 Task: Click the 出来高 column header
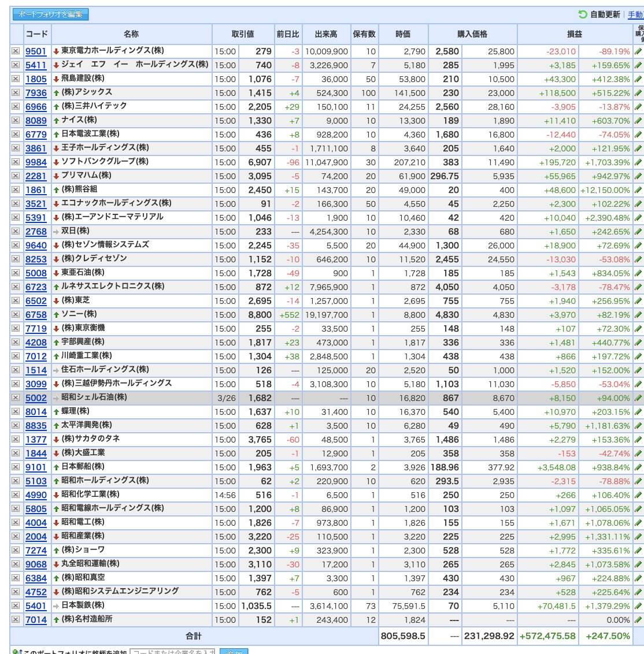click(x=327, y=34)
